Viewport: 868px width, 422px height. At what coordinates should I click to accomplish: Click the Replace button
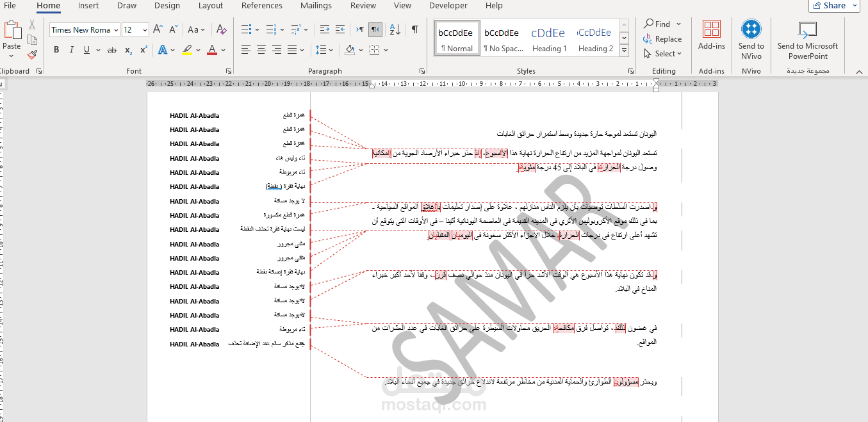(x=662, y=39)
